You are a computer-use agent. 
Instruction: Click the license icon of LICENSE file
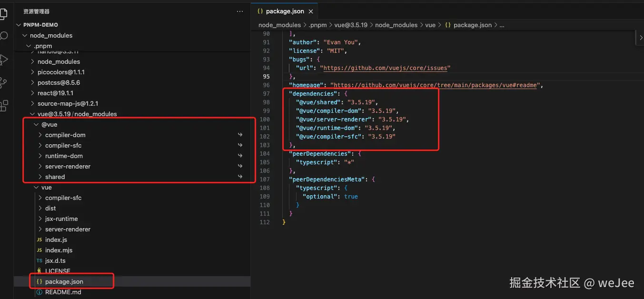pos(40,271)
